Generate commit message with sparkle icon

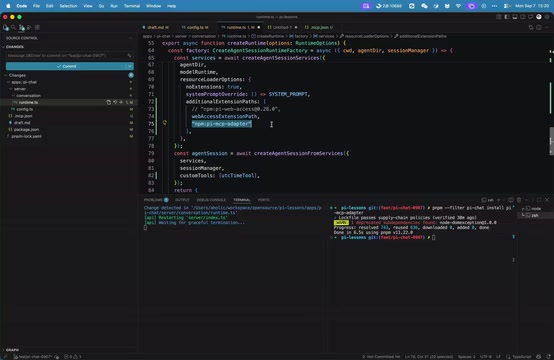[x=129, y=55]
